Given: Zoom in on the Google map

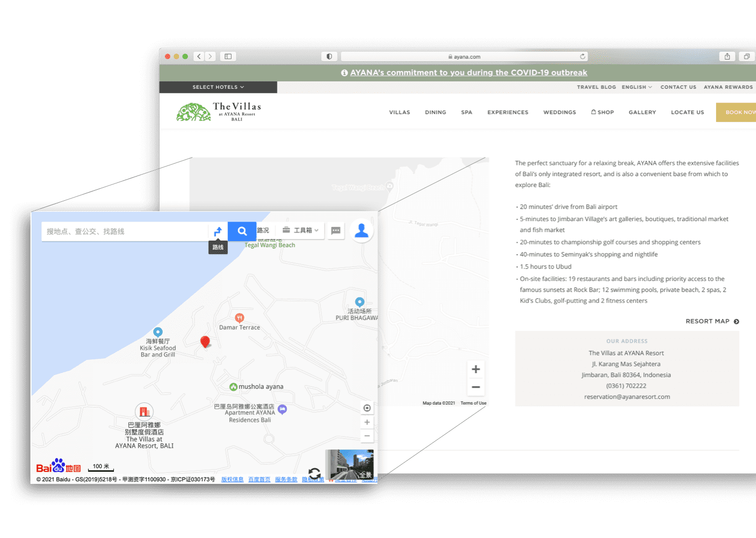Looking at the screenshot, I should click(476, 369).
